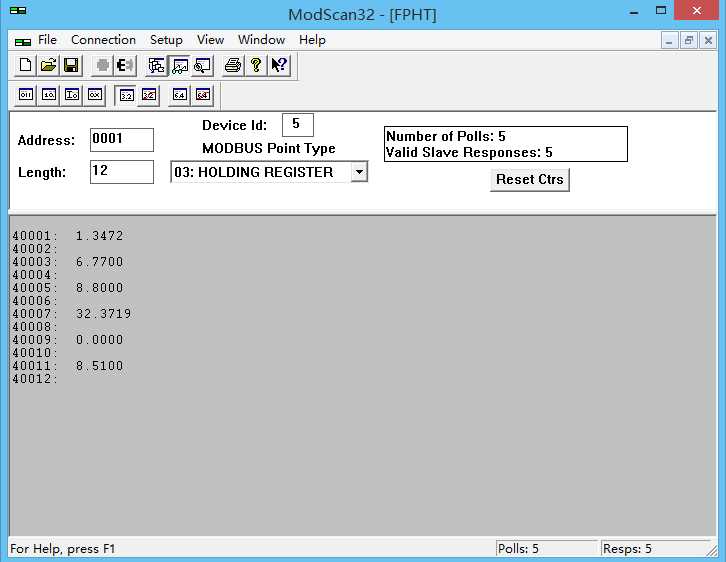726x562 pixels.
Task: Create a new document with the blank page icon
Action: (x=25, y=65)
